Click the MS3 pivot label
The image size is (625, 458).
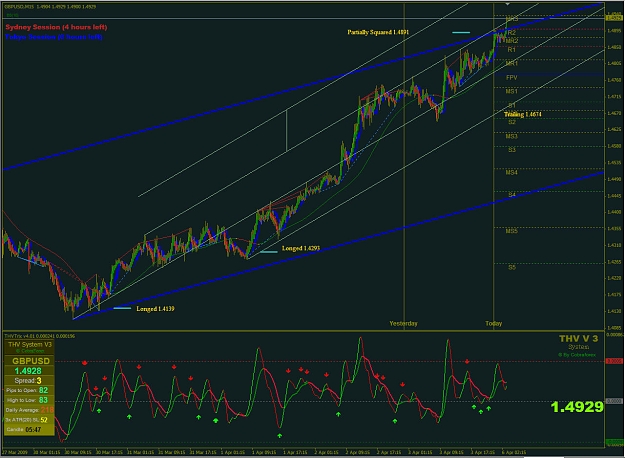(x=511, y=136)
